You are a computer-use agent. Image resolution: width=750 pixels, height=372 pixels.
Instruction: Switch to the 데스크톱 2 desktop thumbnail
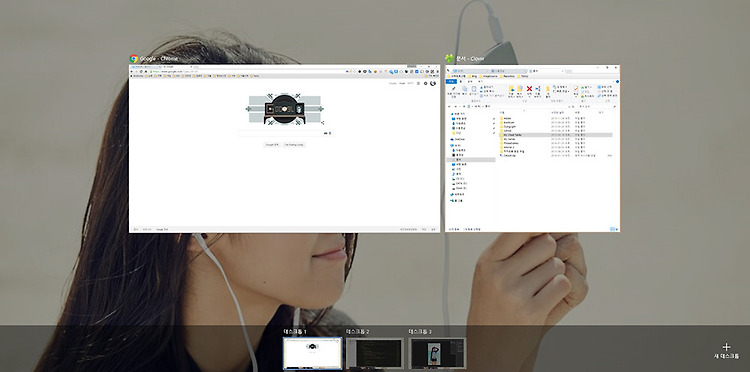click(x=375, y=353)
